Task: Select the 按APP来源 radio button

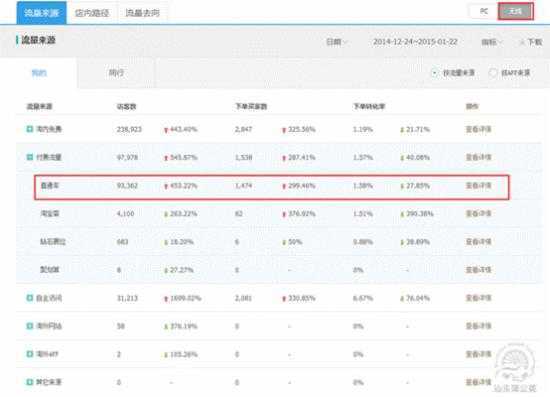Action: (x=493, y=73)
